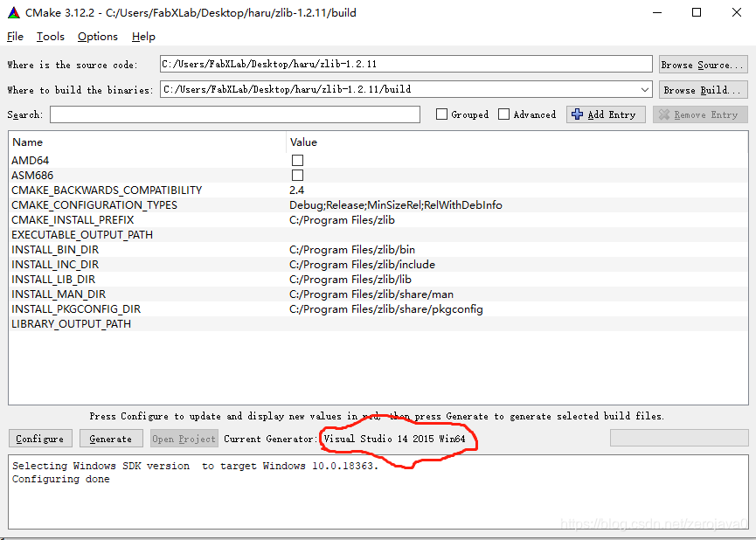Click the source code path field
756x540 pixels.
[x=406, y=64]
